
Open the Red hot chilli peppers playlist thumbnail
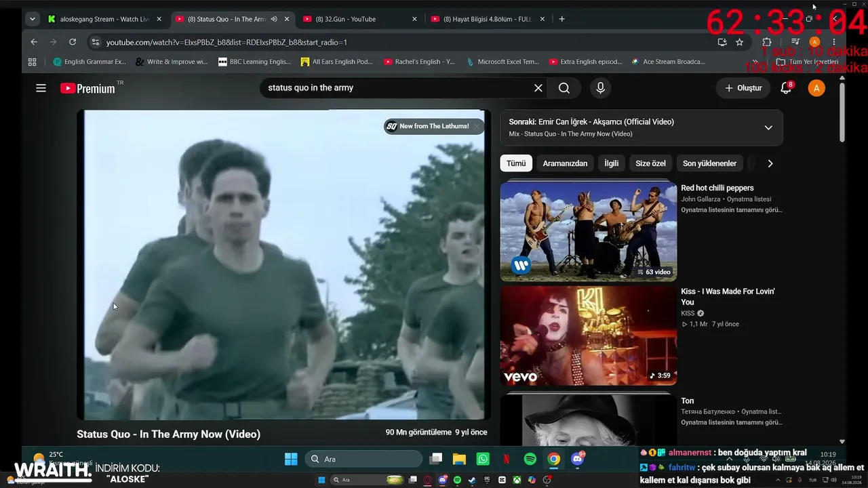pyautogui.click(x=589, y=231)
